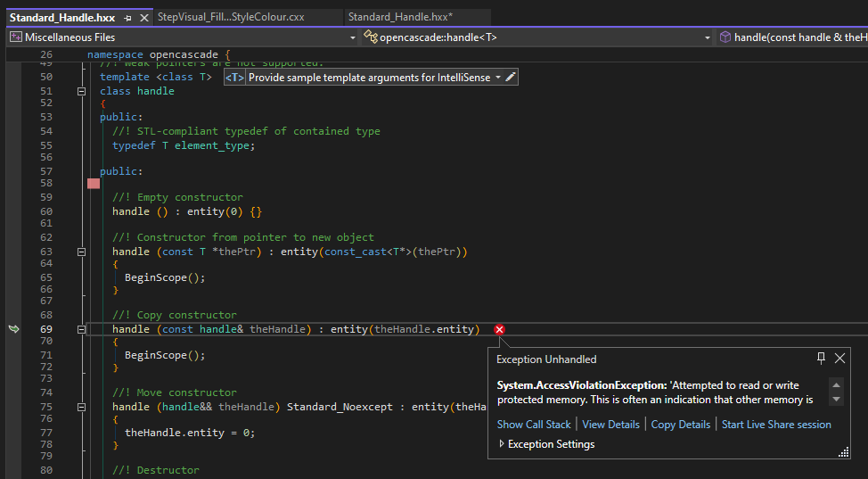
Task: Collapse the class handle block at line 51
Action: click(x=81, y=91)
